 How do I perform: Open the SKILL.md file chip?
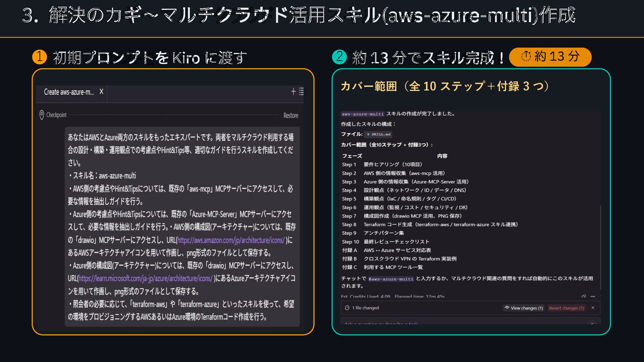pos(378,134)
